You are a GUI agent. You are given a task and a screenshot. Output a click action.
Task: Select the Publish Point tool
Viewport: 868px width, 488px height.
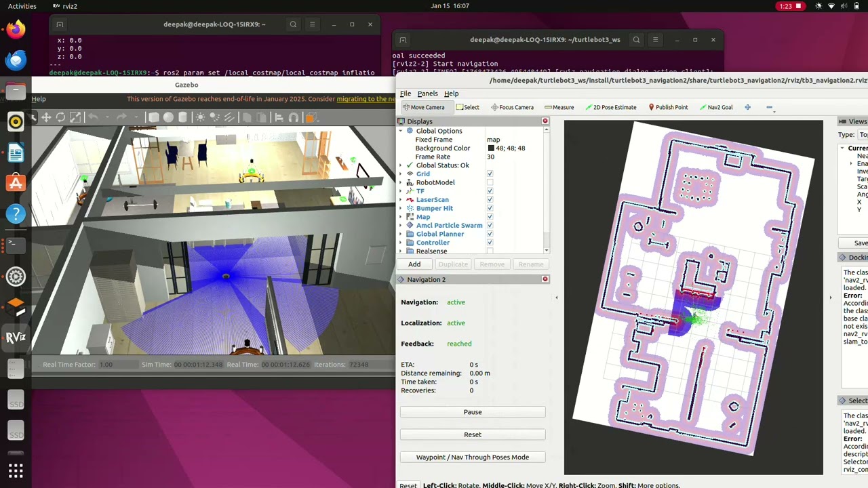[x=669, y=107]
